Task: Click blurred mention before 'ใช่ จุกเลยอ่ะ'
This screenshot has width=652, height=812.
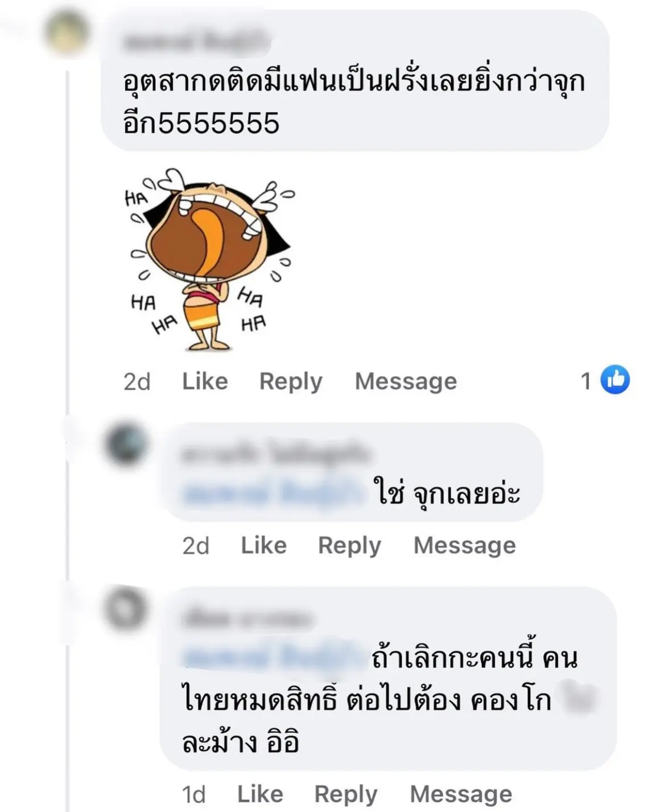Action: click(x=273, y=492)
